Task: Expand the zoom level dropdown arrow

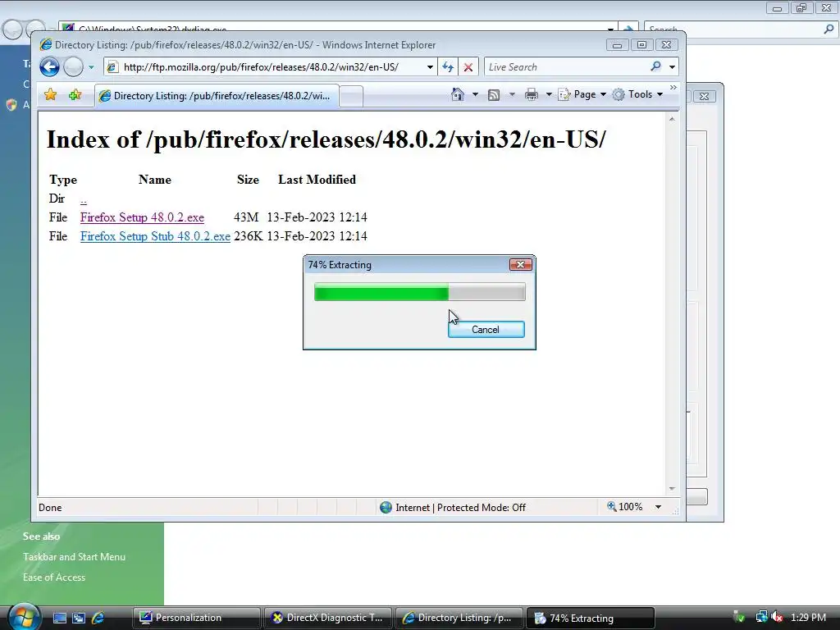Action: 658,507
